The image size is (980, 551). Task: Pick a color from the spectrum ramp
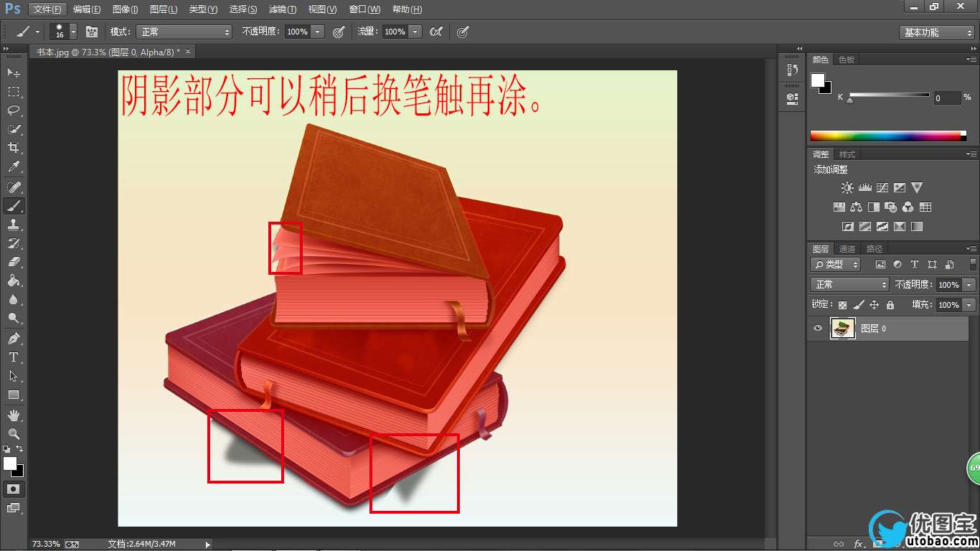(888, 136)
